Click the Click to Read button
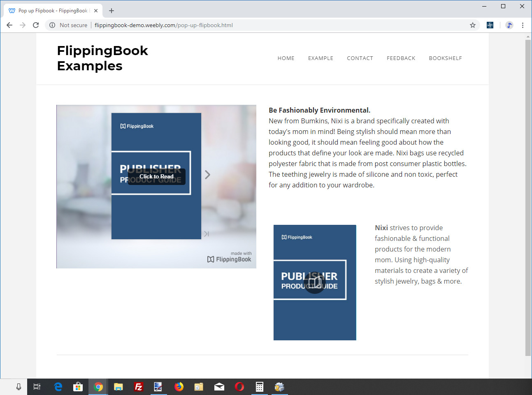532x395 pixels. pos(157,176)
